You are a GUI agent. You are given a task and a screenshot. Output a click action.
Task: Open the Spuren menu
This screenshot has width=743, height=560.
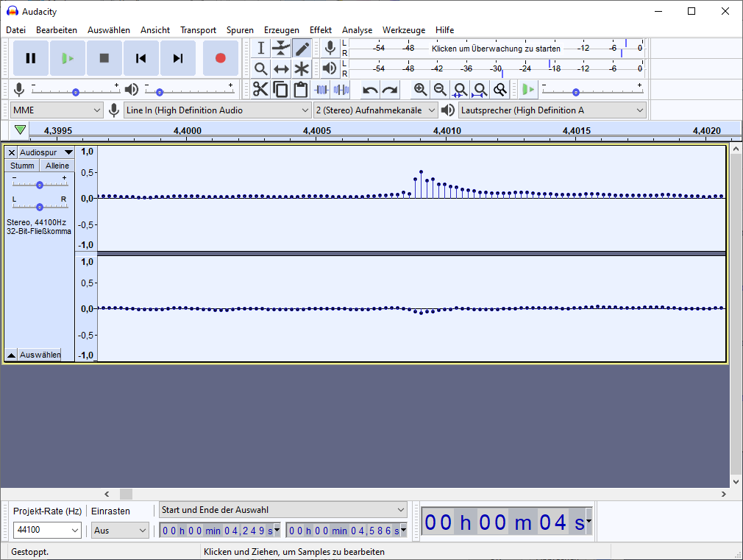point(240,30)
